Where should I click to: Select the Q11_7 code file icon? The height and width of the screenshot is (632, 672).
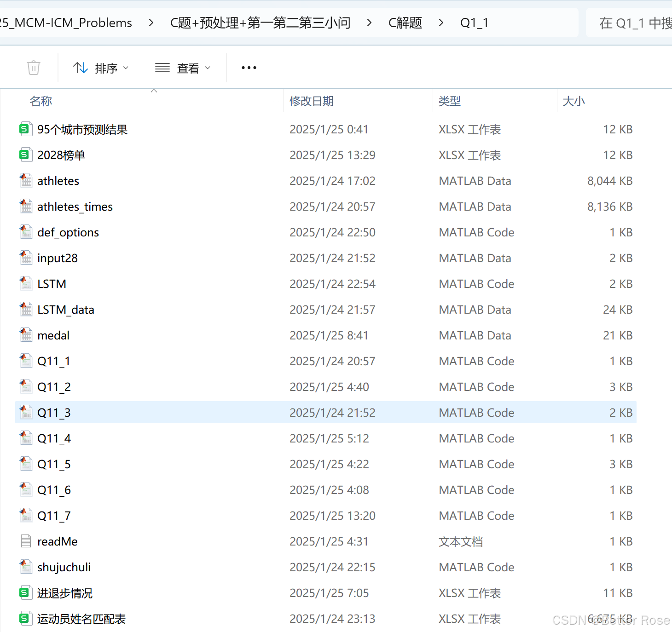[x=26, y=516]
